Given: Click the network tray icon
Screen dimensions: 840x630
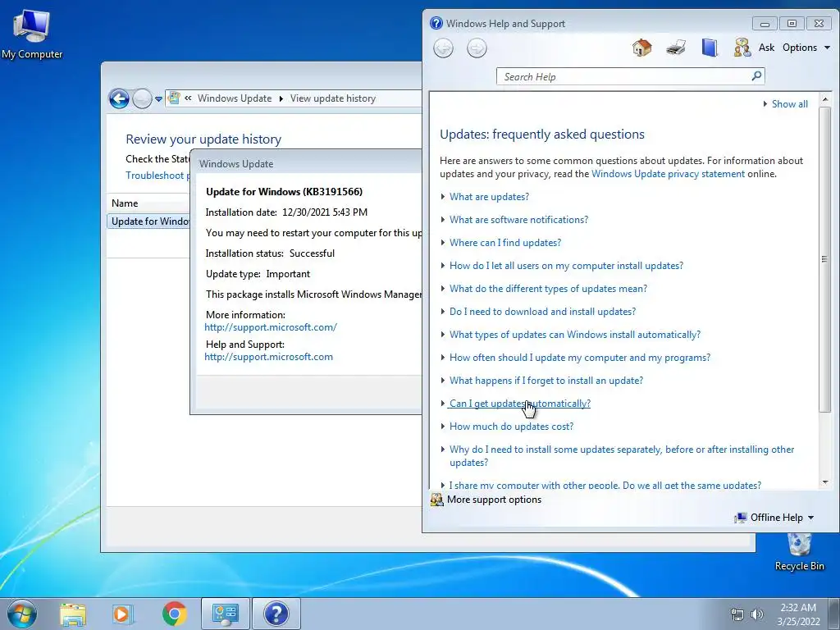Looking at the screenshot, I should 737,614.
